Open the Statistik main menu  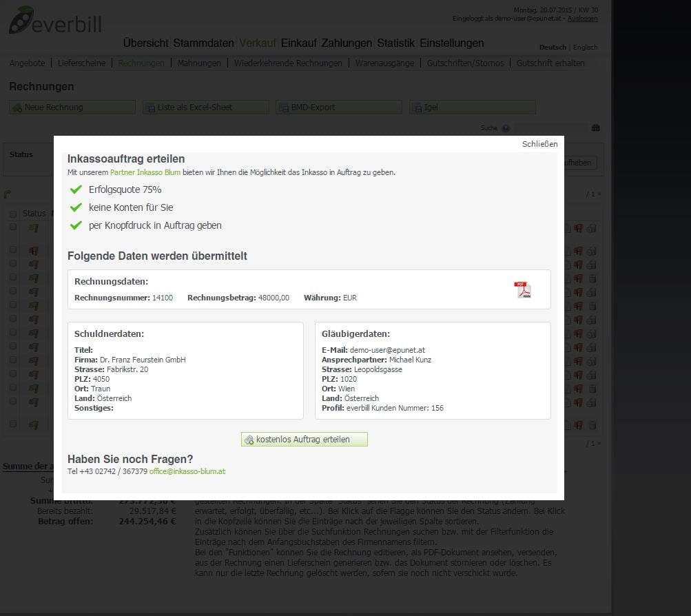pyautogui.click(x=395, y=43)
